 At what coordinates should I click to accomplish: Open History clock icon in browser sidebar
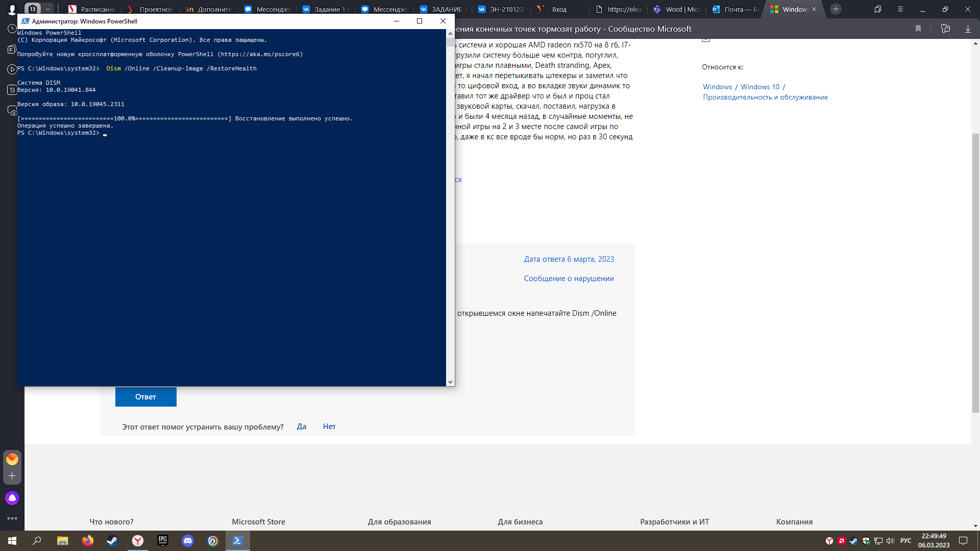tap(12, 29)
